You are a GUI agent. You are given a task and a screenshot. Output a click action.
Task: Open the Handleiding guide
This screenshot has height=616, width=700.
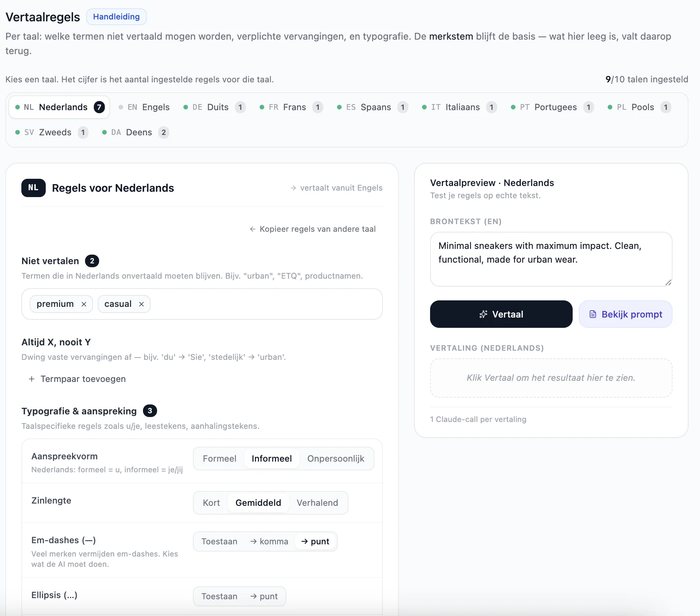click(x=116, y=17)
